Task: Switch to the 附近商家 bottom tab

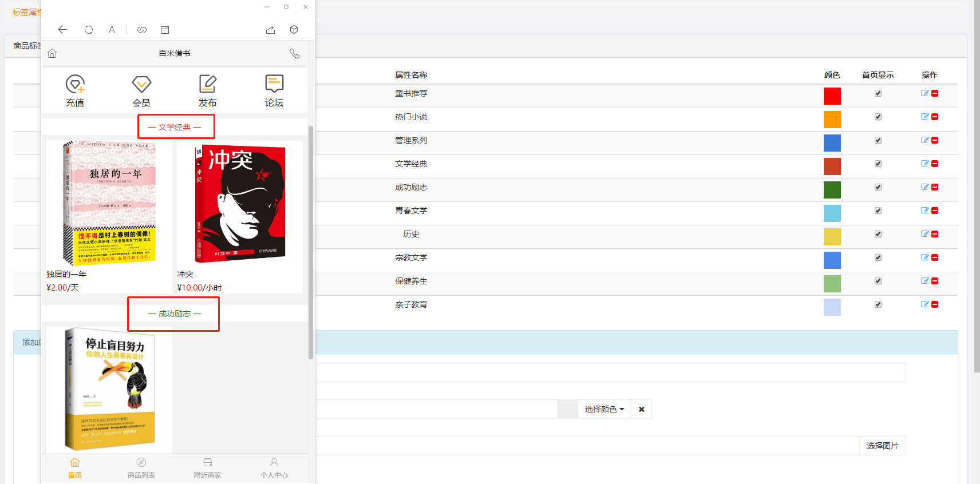Action: [208, 468]
